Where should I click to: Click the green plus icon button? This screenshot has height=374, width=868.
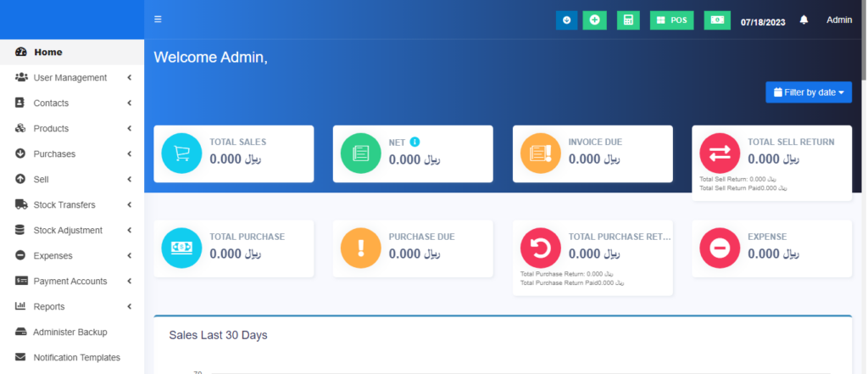(594, 20)
